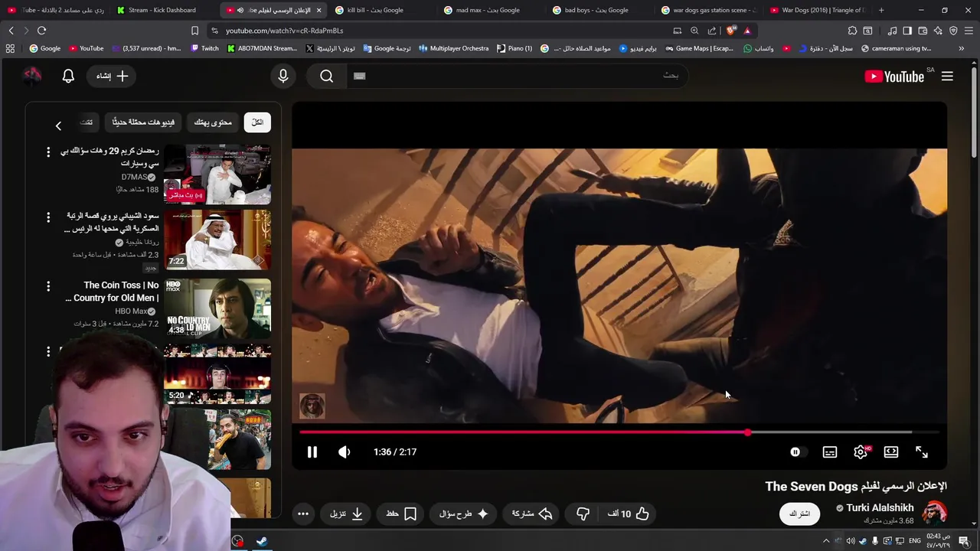Toggle subtitles/closed captions

tap(830, 452)
